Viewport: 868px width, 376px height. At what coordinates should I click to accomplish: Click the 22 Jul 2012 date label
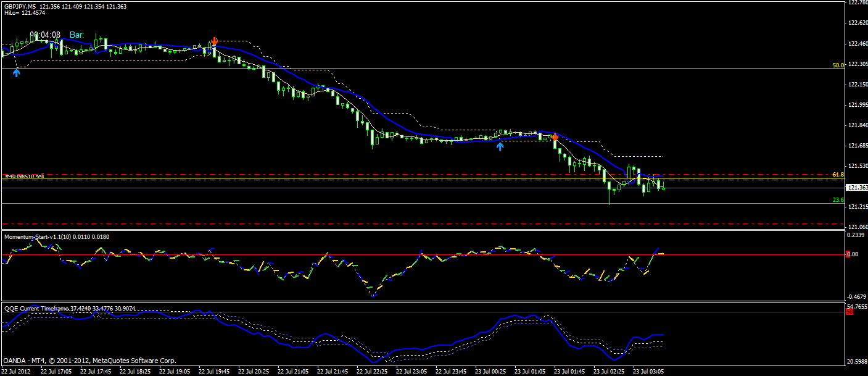[17, 372]
